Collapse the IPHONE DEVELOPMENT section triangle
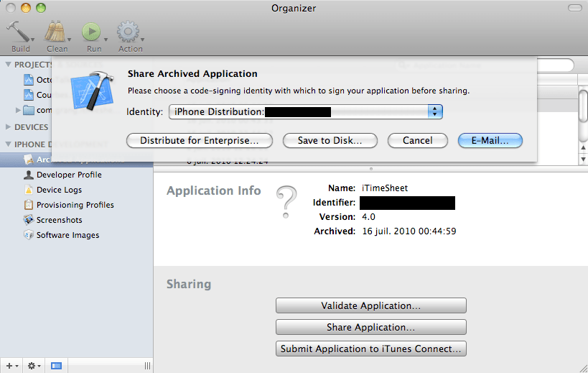This screenshot has width=588, height=373. 8,144
